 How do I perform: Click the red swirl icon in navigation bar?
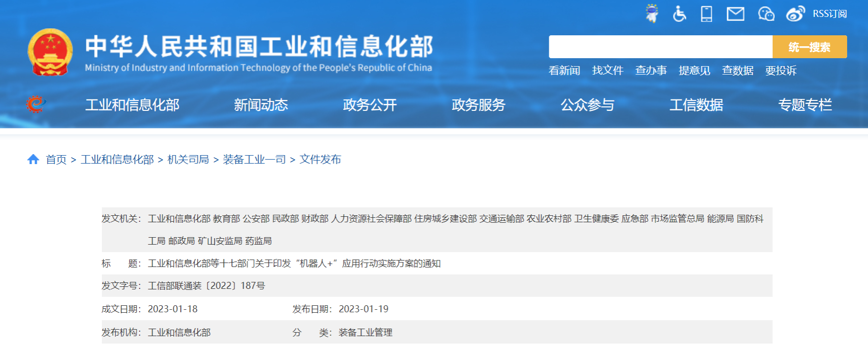click(35, 104)
